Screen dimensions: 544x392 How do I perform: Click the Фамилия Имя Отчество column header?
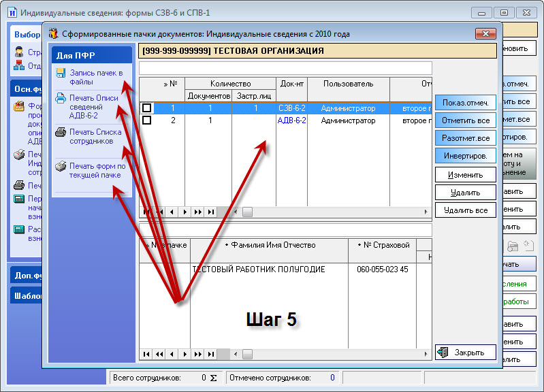(270, 245)
